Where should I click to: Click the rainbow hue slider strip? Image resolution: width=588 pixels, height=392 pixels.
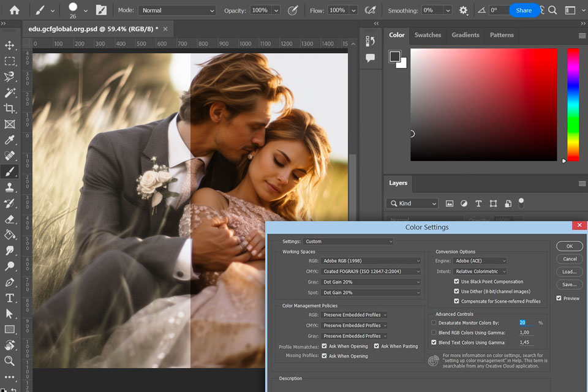(573, 105)
